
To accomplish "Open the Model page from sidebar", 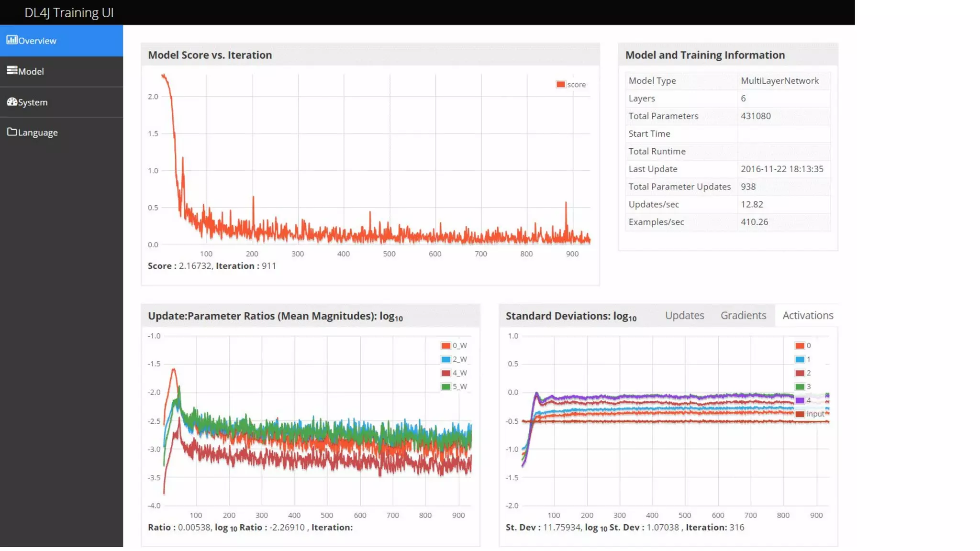I will (31, 71).
